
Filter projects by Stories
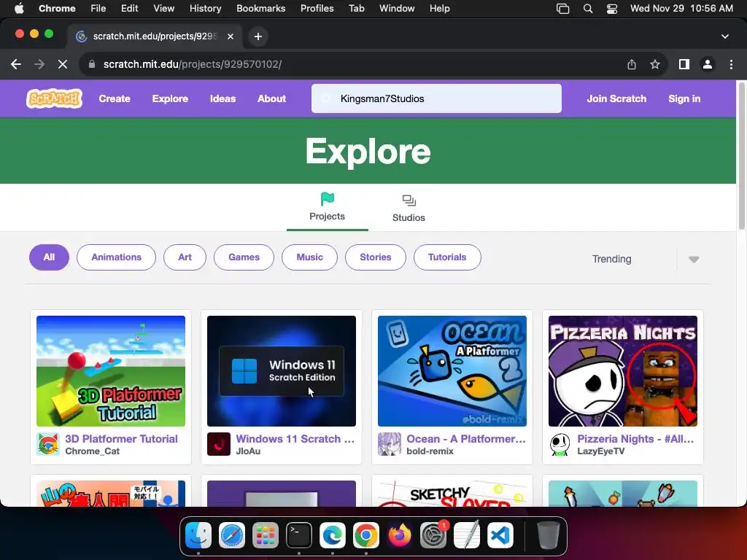[376, 257]
